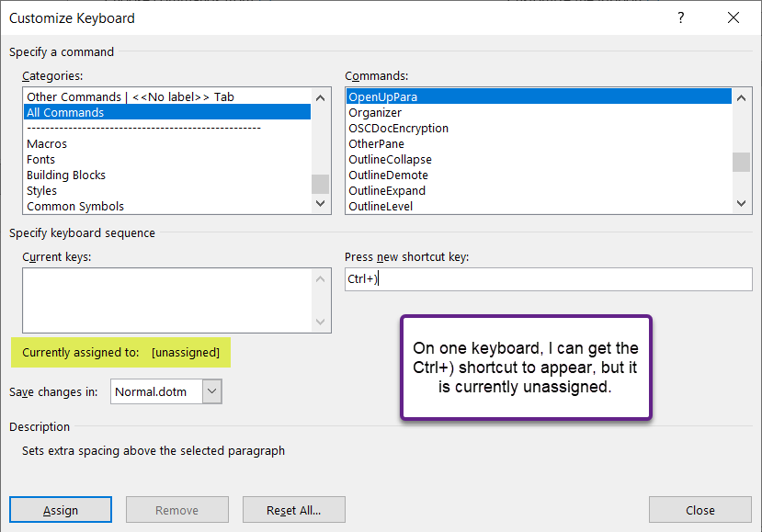Select Building Blocks category
Screen dimensions: 762x532
[x=66, y=175]
